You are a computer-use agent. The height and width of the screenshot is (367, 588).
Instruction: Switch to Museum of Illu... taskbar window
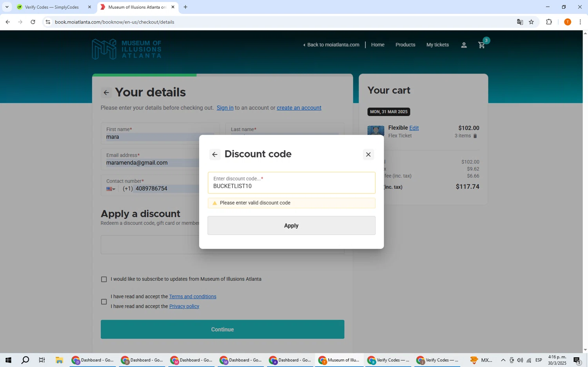coord(339,360)
